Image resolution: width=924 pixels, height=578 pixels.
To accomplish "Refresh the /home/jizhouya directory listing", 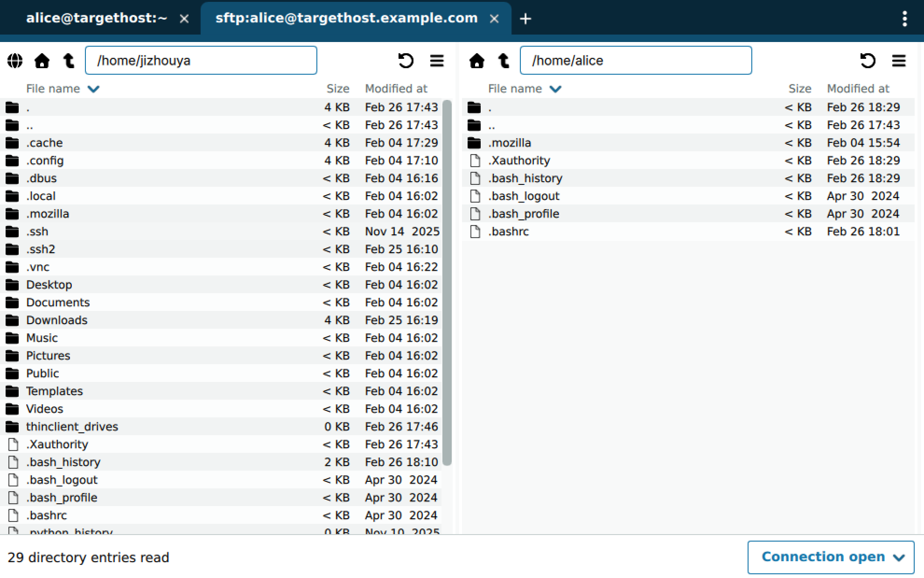I will tap(406, 61).
